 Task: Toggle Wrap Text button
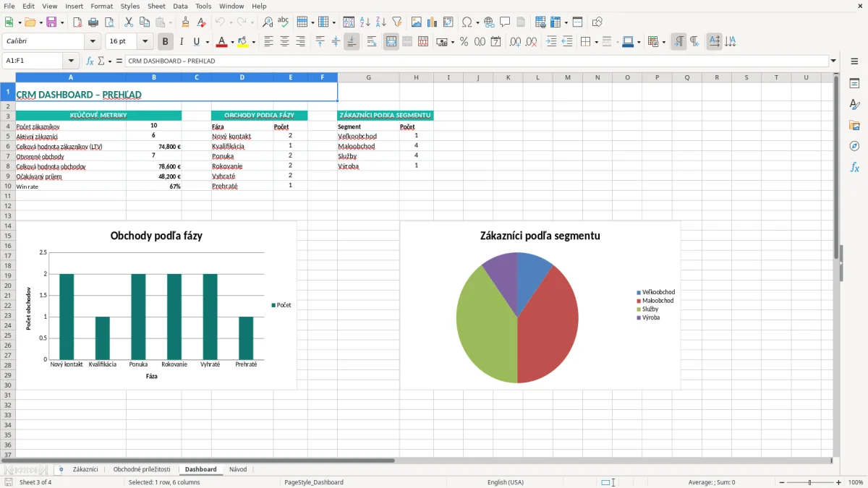pyautogui.click(x=372, y=42)
